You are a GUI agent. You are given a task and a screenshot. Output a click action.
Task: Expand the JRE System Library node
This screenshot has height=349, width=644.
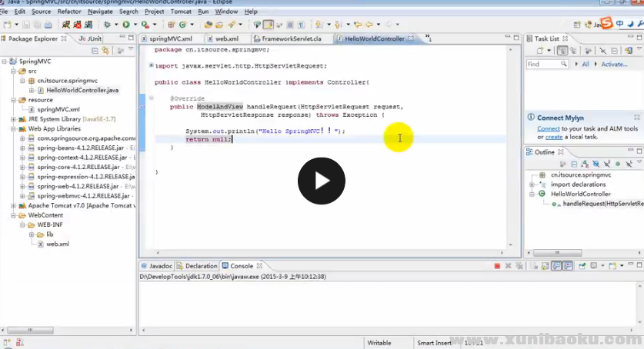click(x=13, y=119)
